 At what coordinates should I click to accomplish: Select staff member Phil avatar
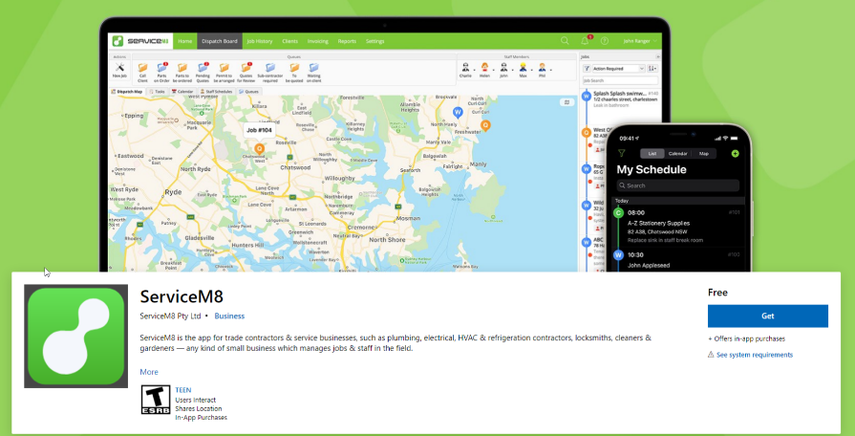click(x=542, y=69)
